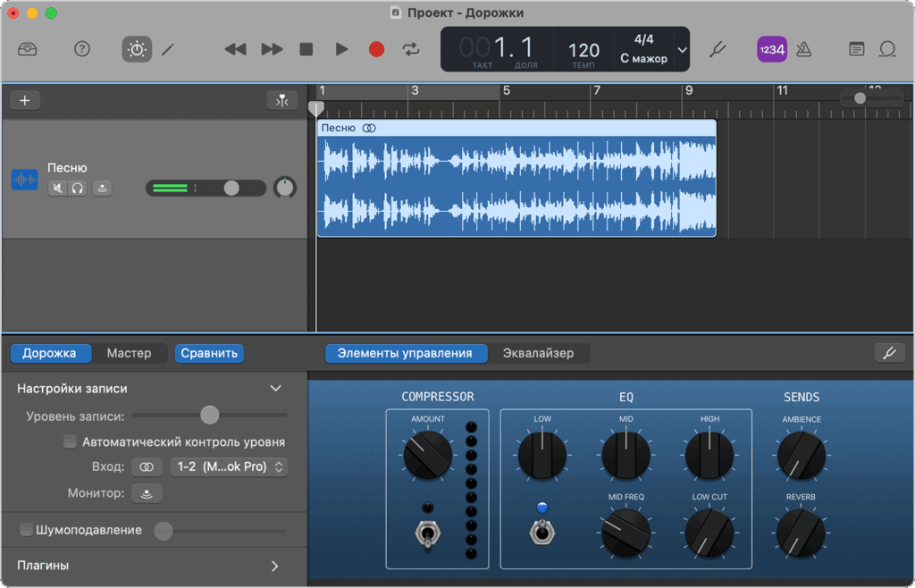Select the Песню audio track icon
The image size is (915, 588).
pos(24,180)
